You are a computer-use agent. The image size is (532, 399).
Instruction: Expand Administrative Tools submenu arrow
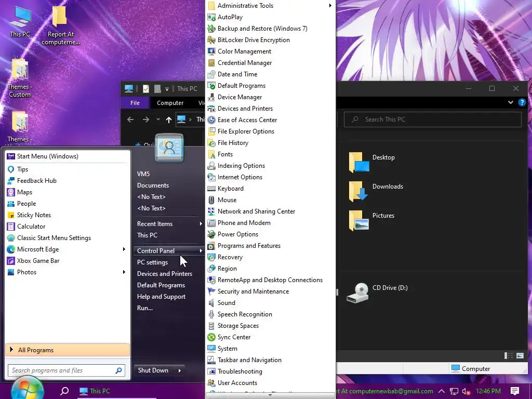pos(330,5)
